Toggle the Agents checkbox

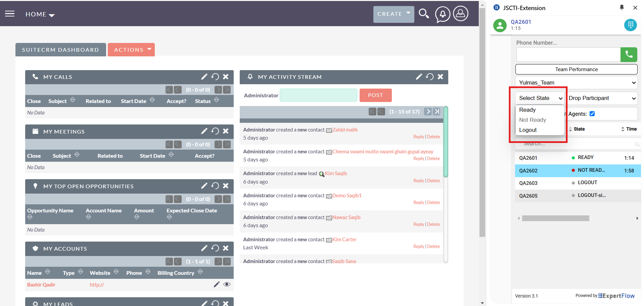click(592, 114)
